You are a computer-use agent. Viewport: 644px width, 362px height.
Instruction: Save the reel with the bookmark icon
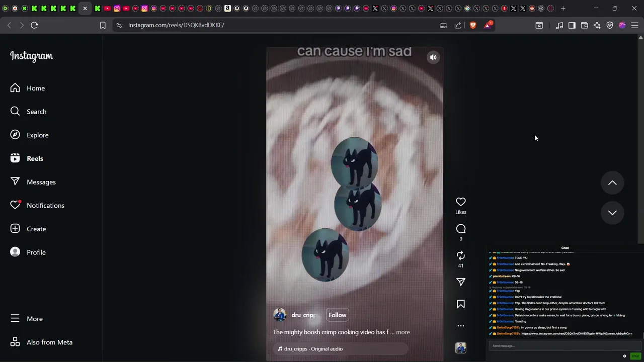tap(461, 304)
